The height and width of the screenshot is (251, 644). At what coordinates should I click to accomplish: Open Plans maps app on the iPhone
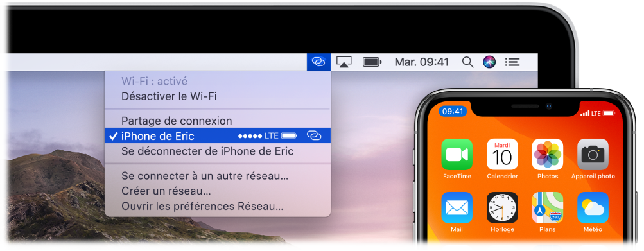click(x=548, y=207)
